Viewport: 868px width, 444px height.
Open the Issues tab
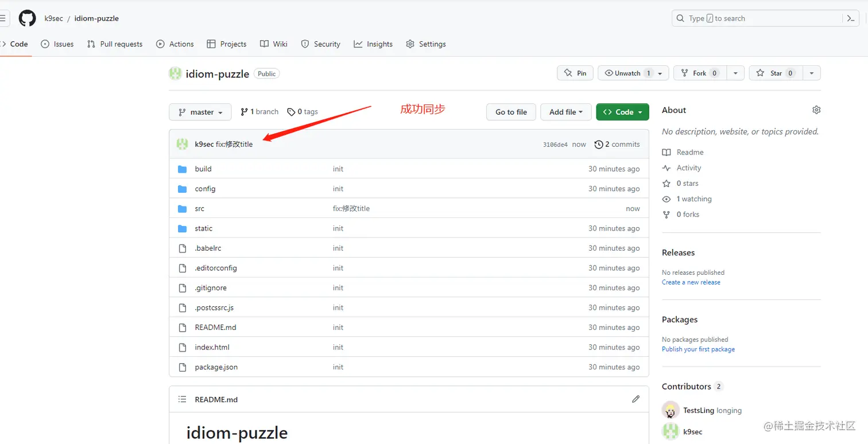point(57,44)
